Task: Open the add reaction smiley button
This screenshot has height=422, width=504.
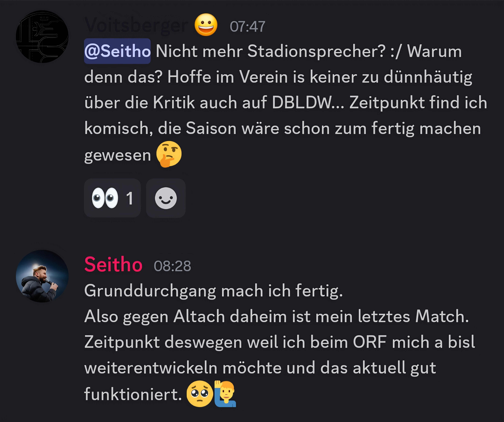Action: [166, 198]
